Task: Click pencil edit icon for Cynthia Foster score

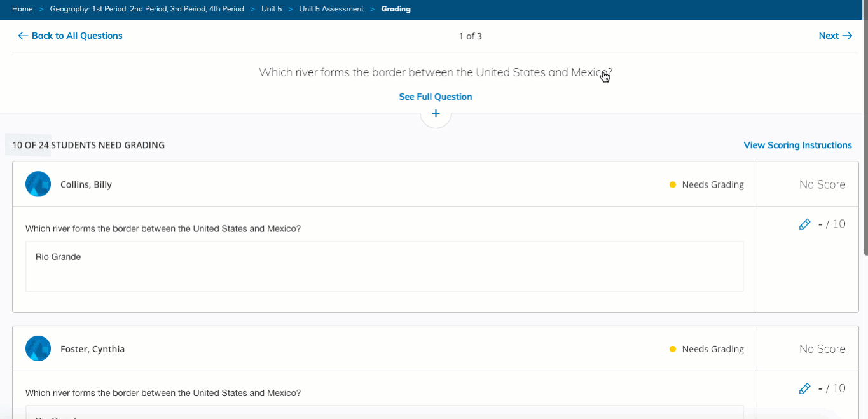Action: pos(804,388)
